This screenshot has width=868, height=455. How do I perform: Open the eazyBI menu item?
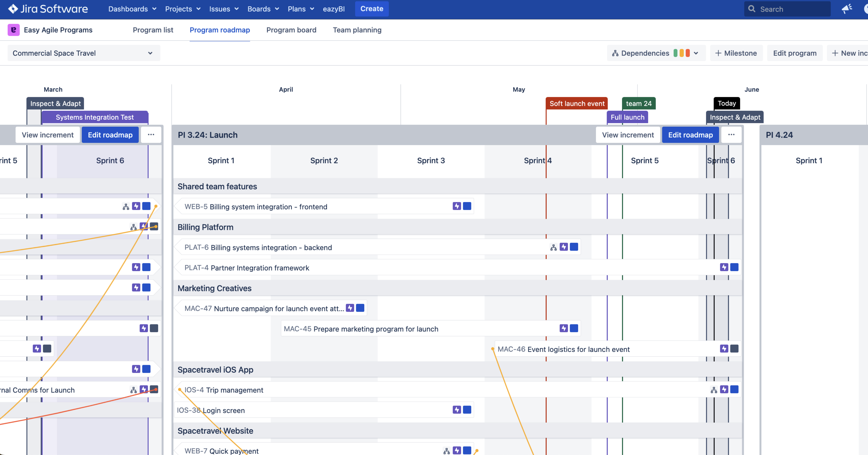click(334, 9)
